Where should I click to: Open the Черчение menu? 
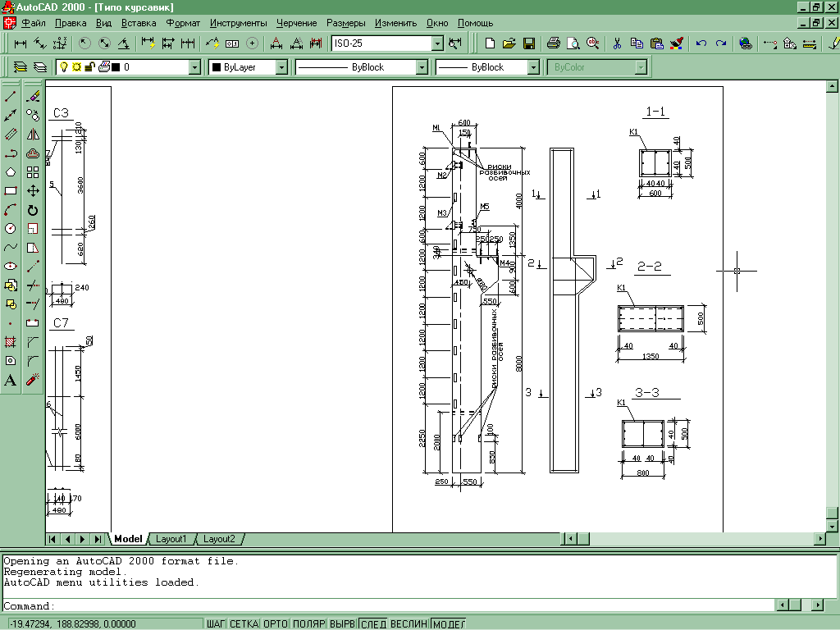click(296, 23)
